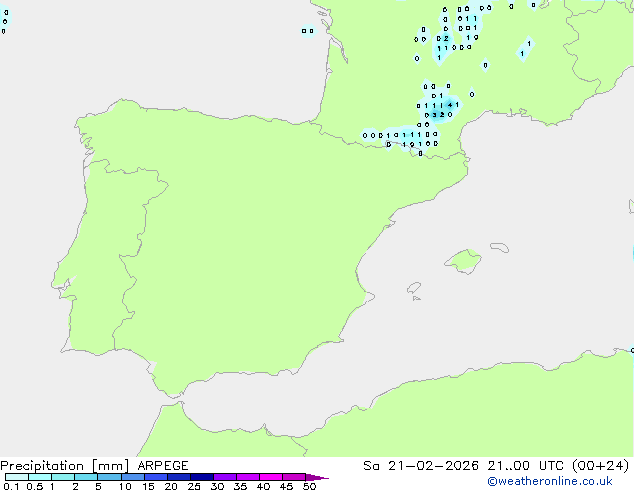Pick the legend swatch between 2 and 5
This screenshot has height=490, width=634.
click(86, 477)
